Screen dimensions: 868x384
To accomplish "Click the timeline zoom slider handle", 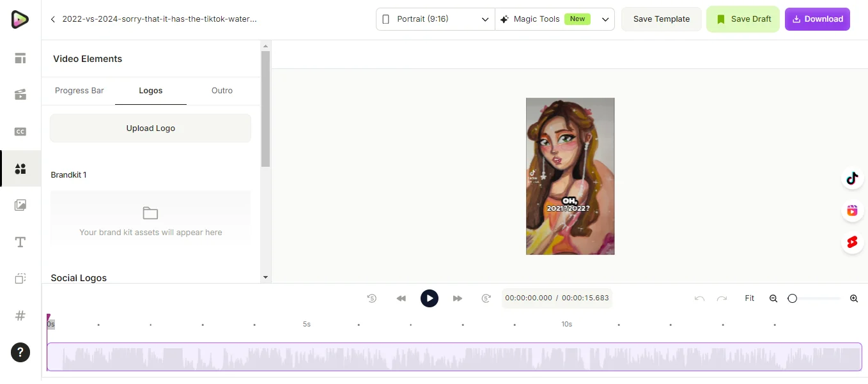I will (793, 298).
